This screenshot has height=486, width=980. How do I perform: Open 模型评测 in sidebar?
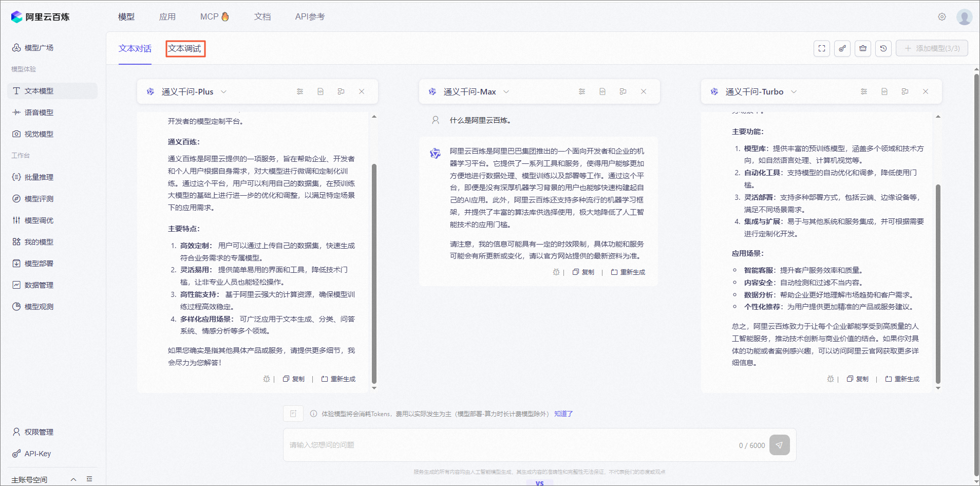tap(52, 199)
